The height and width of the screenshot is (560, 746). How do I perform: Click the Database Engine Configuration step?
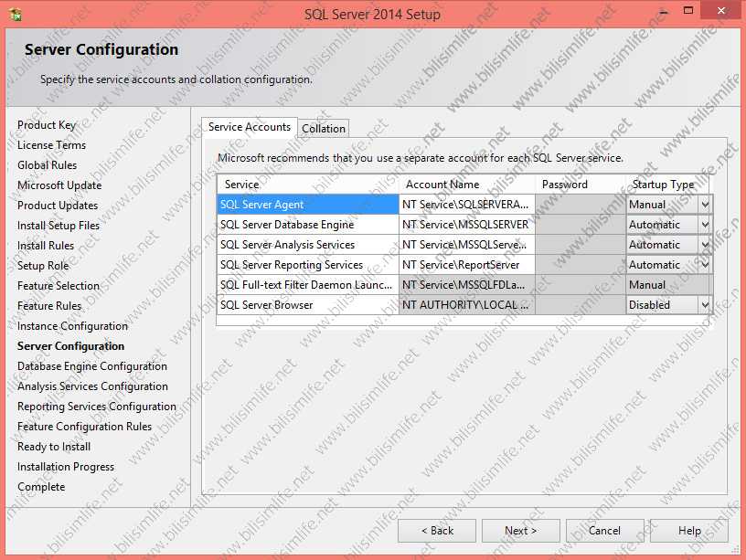92,366
